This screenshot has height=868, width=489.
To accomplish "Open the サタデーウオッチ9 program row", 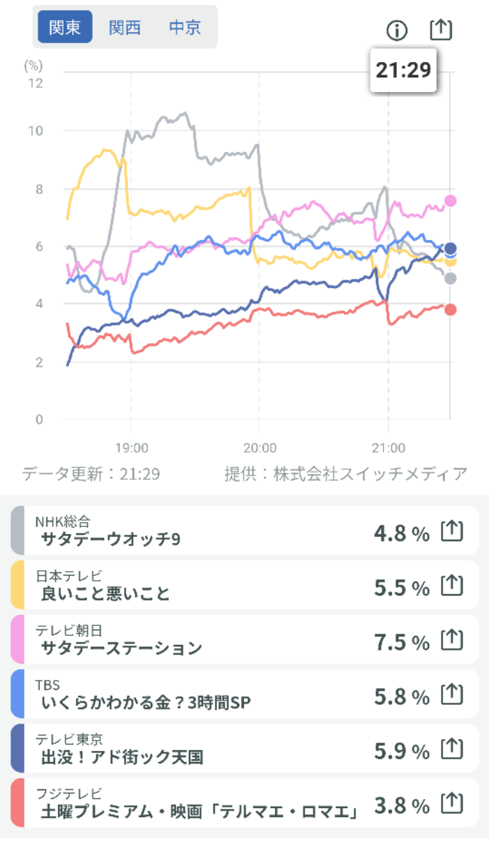I will click(209, 531).
